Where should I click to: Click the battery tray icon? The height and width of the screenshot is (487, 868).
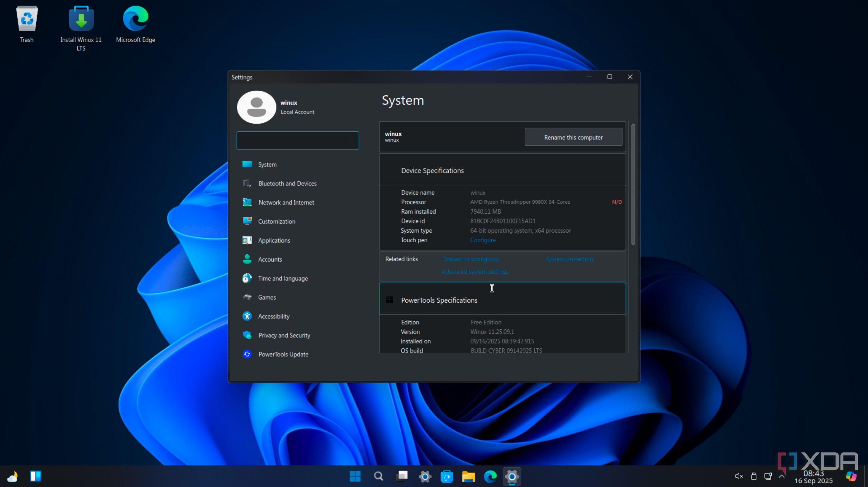coord(754,476)
